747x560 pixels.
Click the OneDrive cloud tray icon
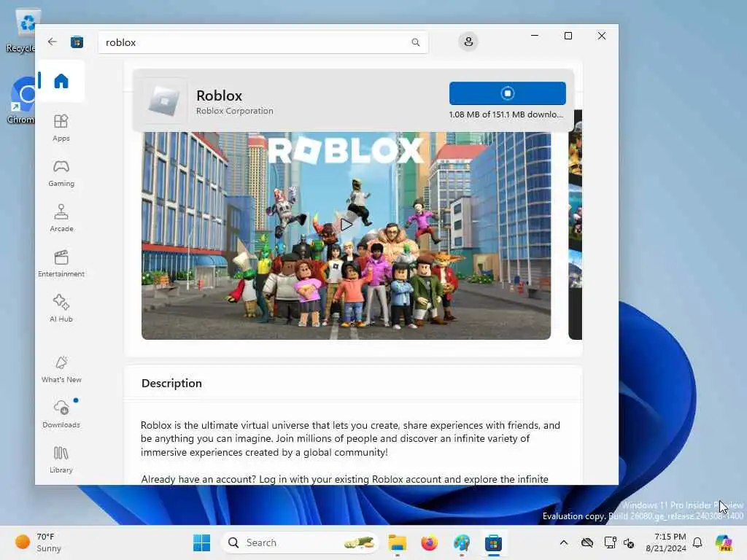coord(587,542)
